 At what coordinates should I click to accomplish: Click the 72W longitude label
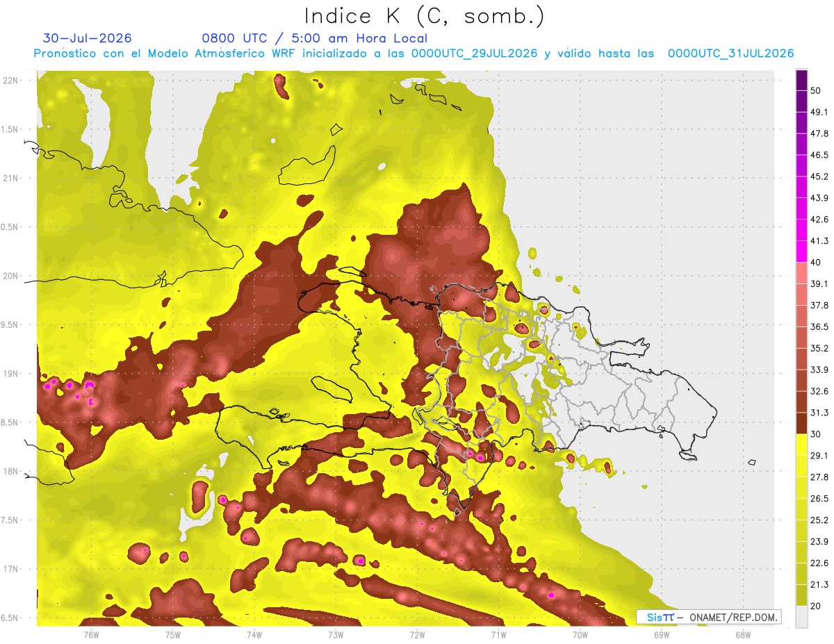pos(417,634)
